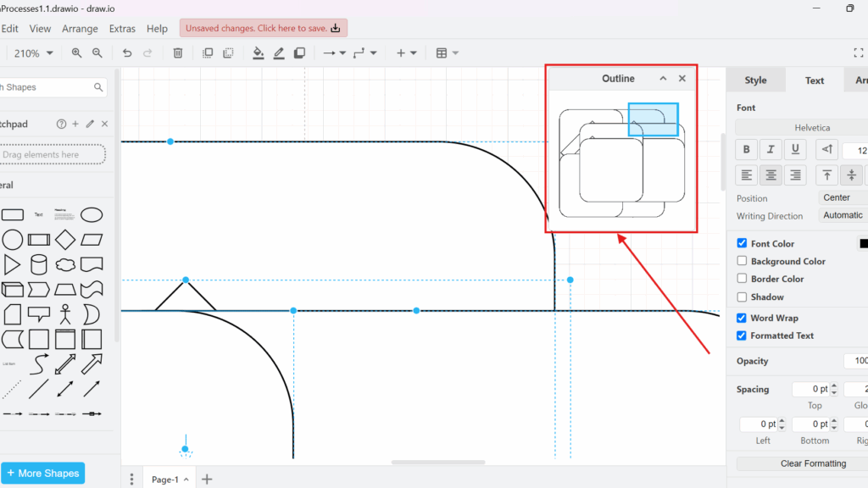
Task: Zoom in using the magnifier icon
Action: [x=75, y=53]
